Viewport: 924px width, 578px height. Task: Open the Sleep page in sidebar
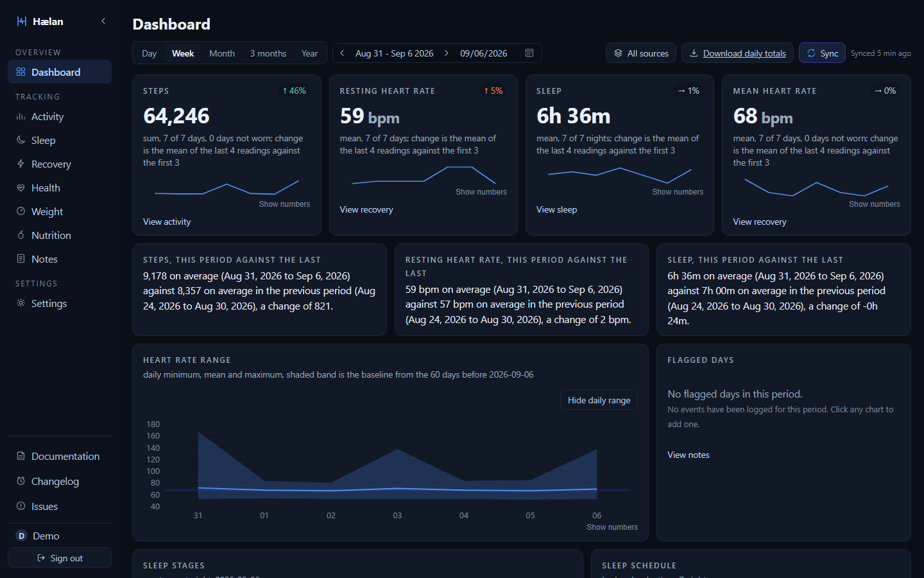(60, 140)
